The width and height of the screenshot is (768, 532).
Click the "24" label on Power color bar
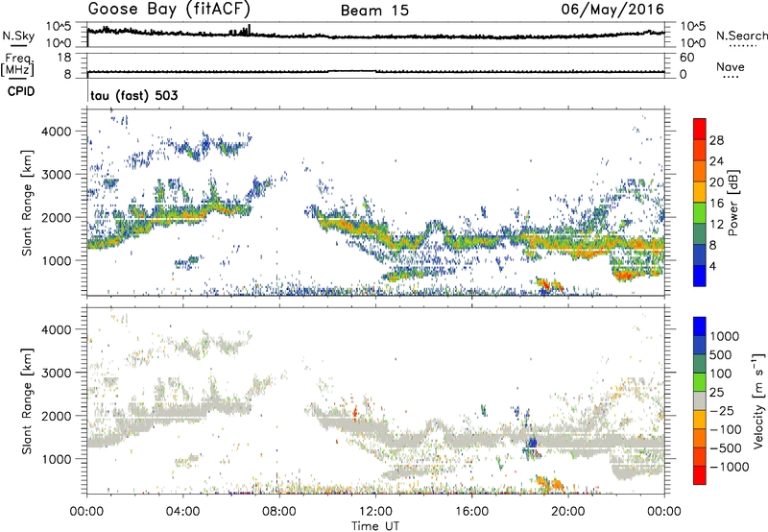tap(716, 161)
